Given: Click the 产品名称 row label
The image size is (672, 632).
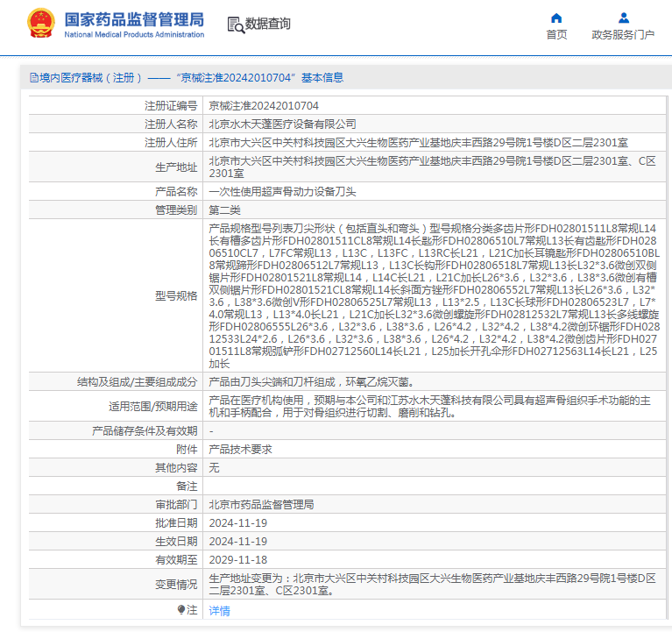Looking at the screenshot, I should point(176,192).
